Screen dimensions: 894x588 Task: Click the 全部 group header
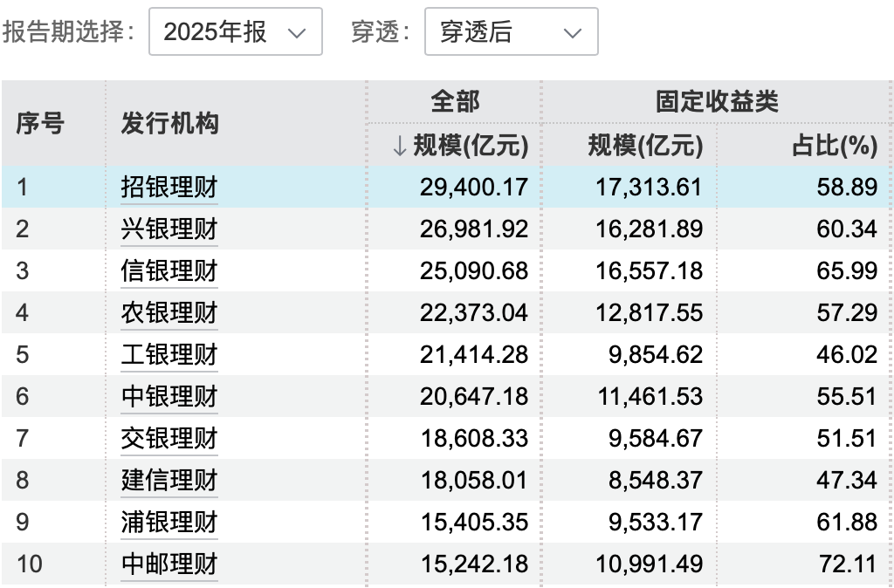455,101
